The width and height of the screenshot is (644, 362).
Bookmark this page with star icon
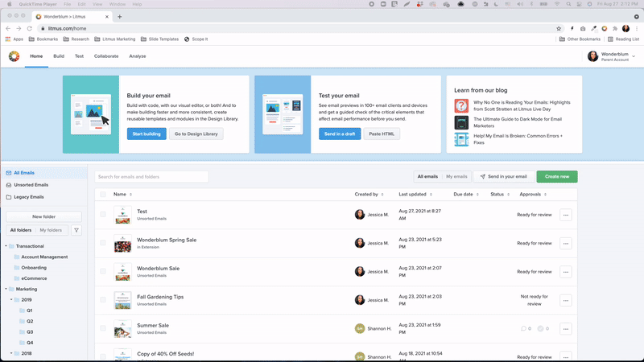pos(559,28)
